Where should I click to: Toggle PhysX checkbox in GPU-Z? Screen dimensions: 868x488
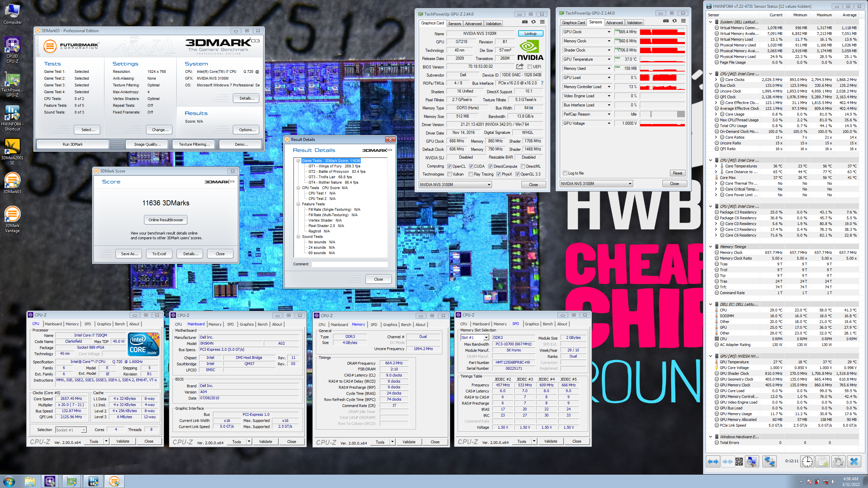pyautogui.click(x=498, y=174)
